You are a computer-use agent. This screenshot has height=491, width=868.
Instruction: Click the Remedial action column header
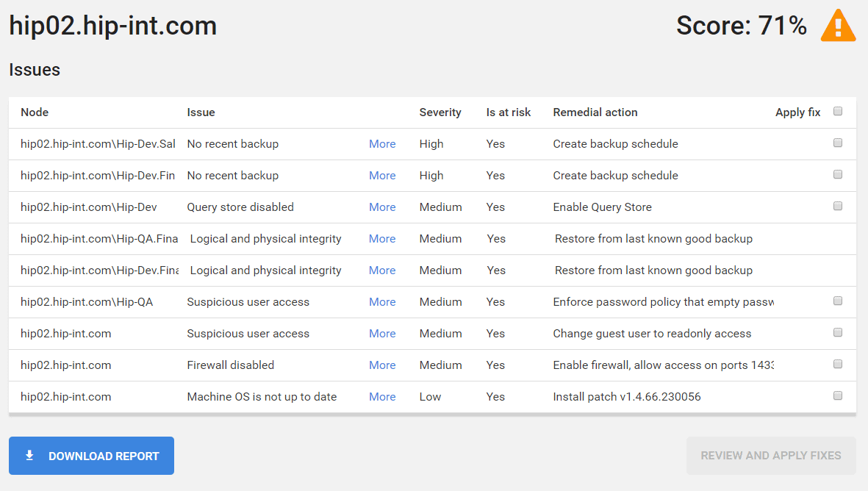[595, 112]
